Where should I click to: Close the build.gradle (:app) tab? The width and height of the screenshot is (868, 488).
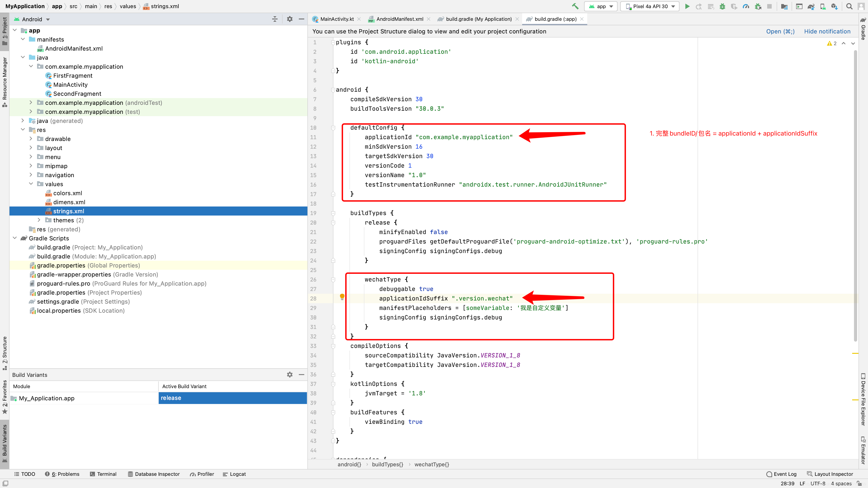tap(582, 19)
